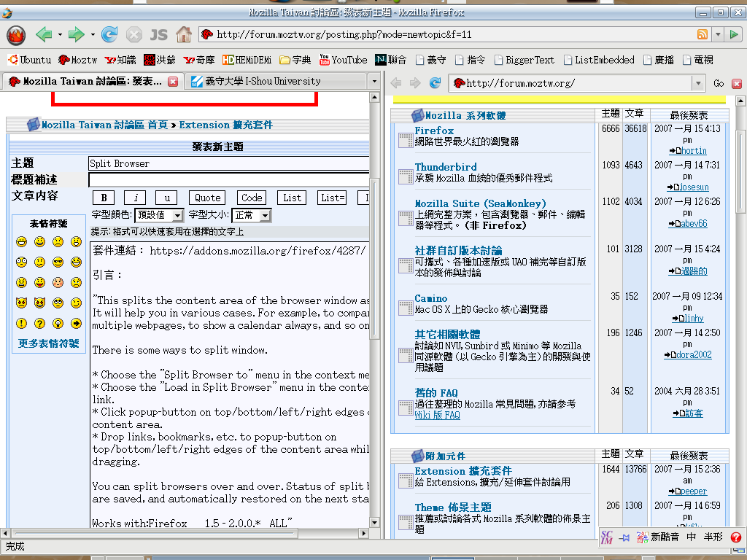Toggle italic formatting with i button
747x560 pixels.
pyautogui.click(x=135, y=198)
